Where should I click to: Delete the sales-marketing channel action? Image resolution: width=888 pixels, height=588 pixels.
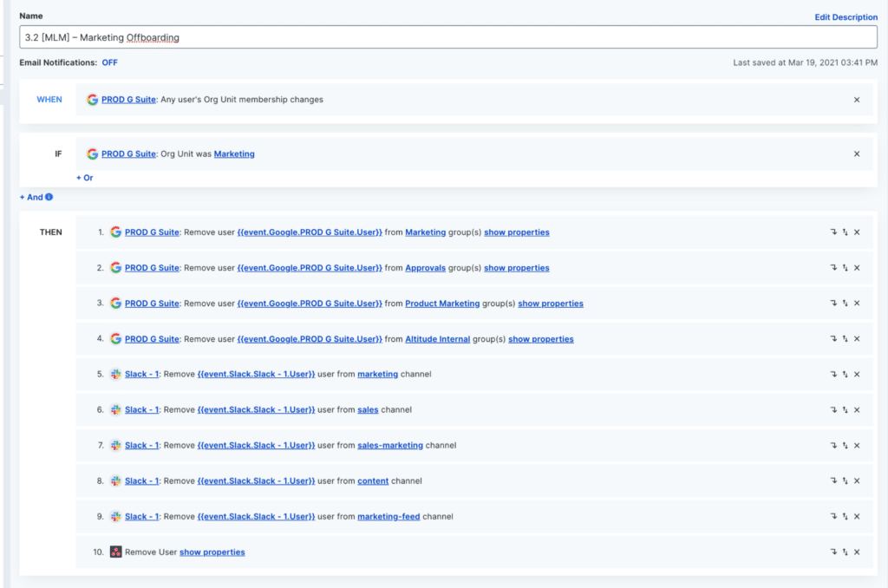point(857,445)
